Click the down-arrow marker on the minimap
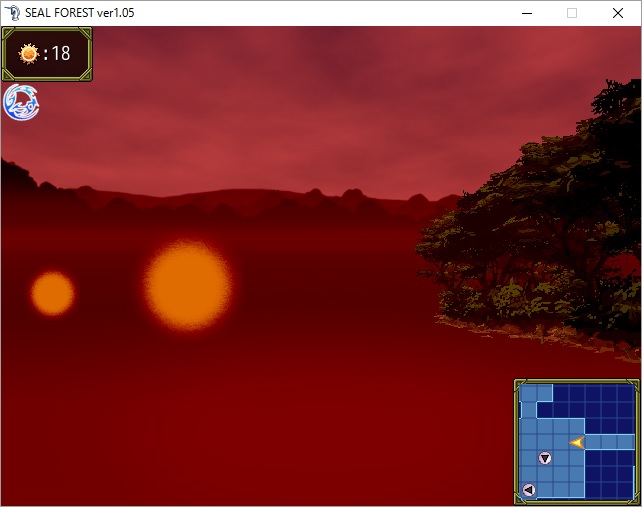Image resolution: width=642 pixels, height=507 pixels. coord(545,458)
